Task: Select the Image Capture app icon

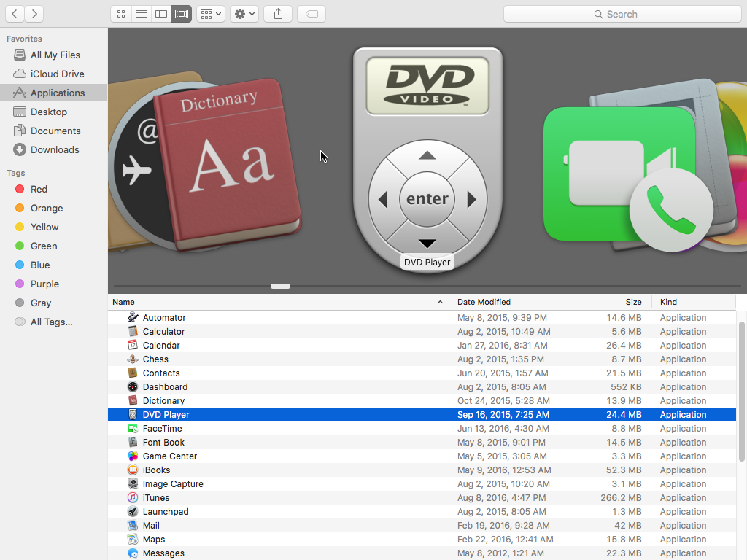Action: [x=133, y=483]
